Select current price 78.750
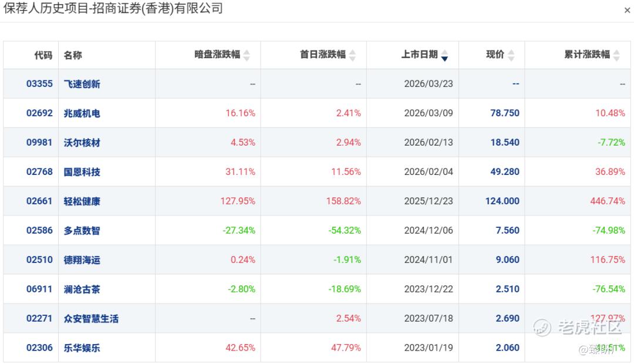This screenshot has height=364, width=634. [x=505, y=113]
